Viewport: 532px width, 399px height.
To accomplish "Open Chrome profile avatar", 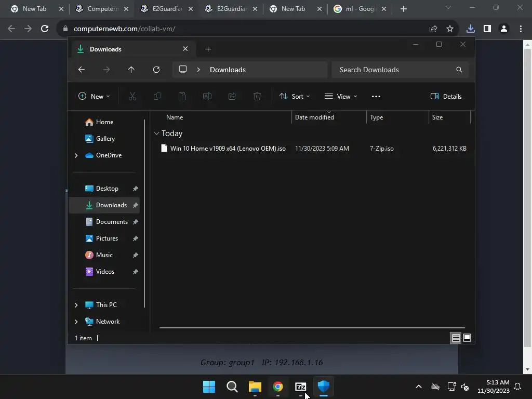I will (x=504, y=29).
